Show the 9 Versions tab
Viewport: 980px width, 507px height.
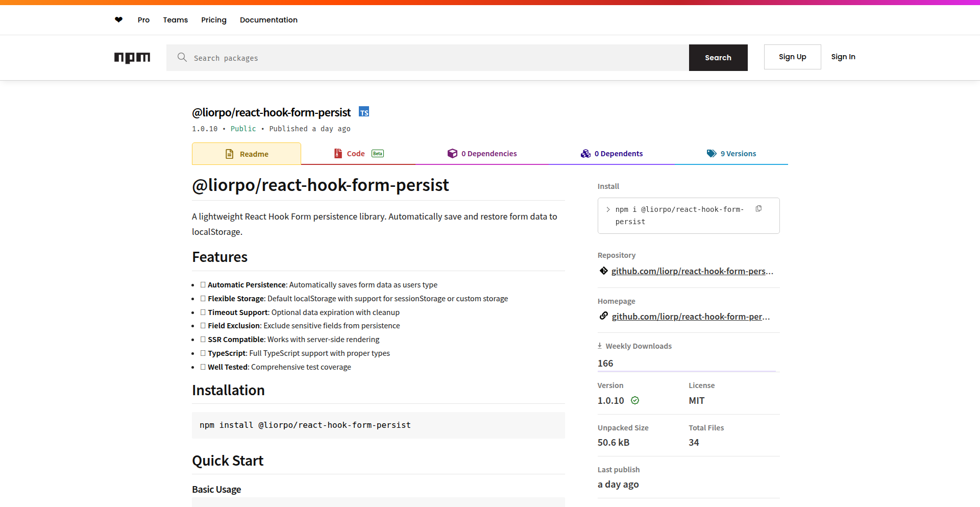tap(731, 154)
